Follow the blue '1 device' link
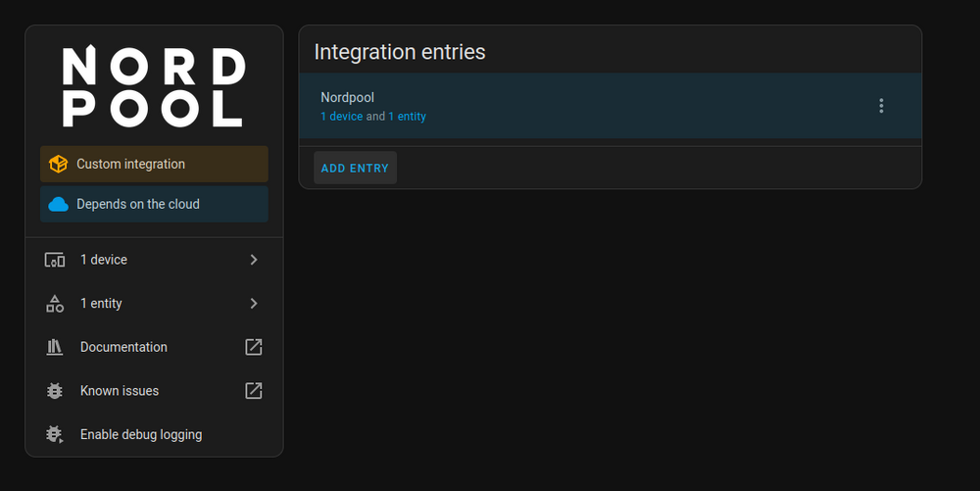This screenshot has height=491, width=980. pyautogui.click(x=341, y=117)
